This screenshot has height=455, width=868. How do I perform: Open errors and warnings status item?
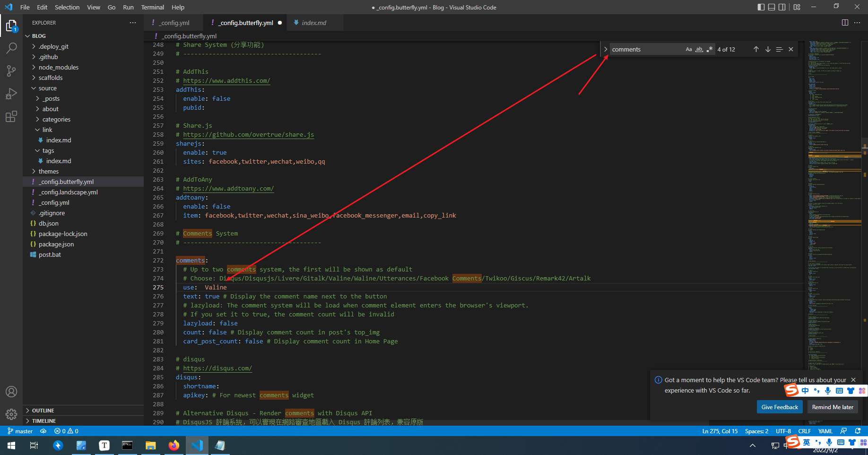pos(66,431)
